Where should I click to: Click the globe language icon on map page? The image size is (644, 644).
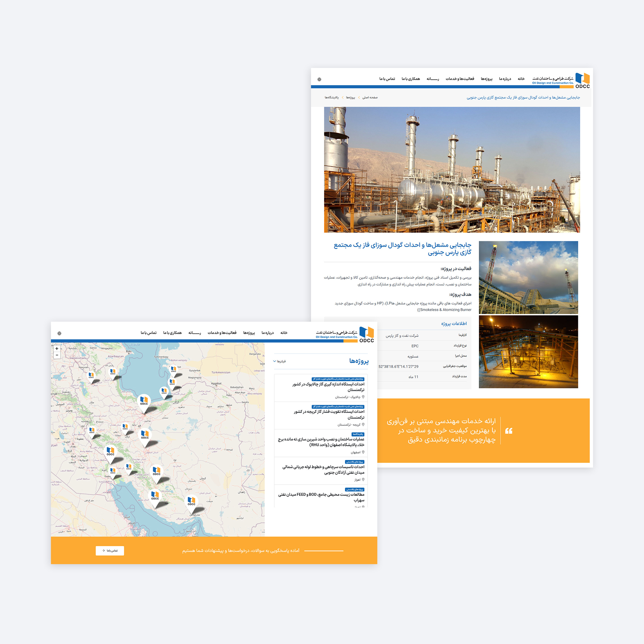59,333
